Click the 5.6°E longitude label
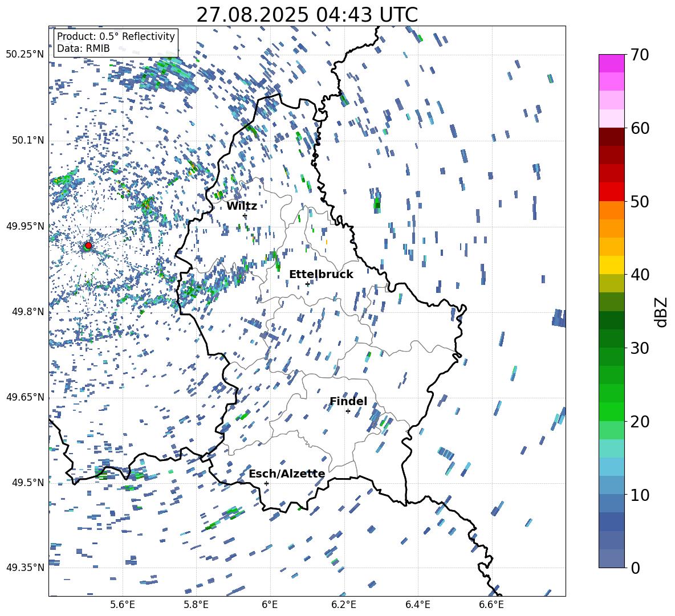The height and width of the screenshot is (616, 675). pos(122,605)
